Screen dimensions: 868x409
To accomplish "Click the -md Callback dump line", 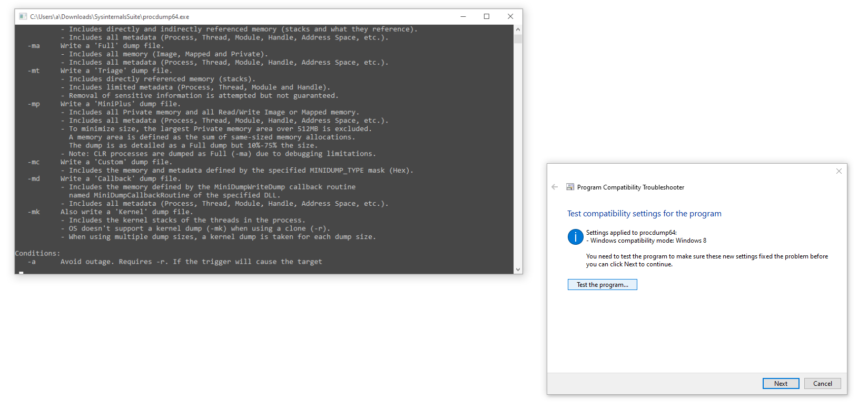I will pyautogui.click(x=104, y=178).
